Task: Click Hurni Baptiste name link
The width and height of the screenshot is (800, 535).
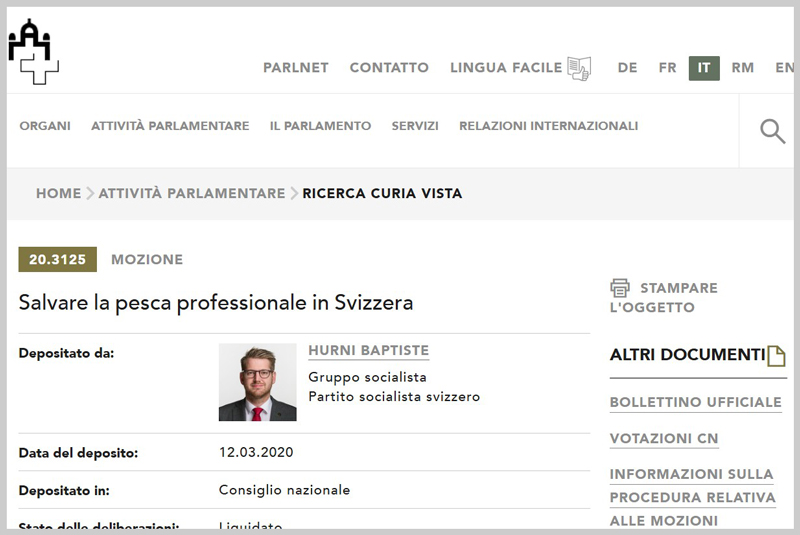Action: [x=368, y=350]
